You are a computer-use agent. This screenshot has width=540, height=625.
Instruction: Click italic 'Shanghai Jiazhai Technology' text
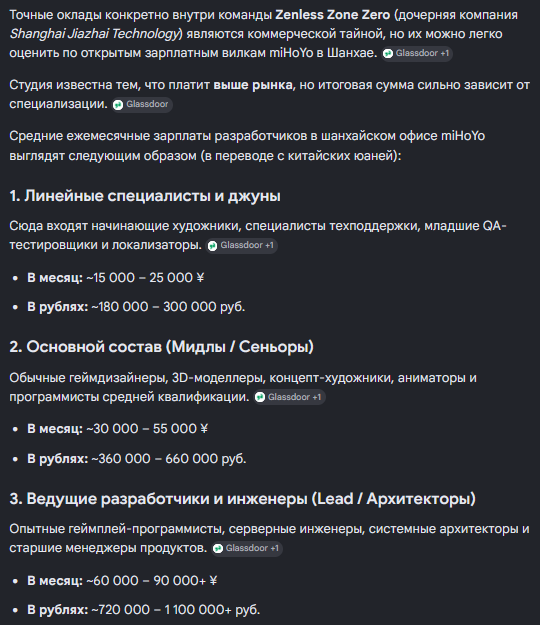96,34
